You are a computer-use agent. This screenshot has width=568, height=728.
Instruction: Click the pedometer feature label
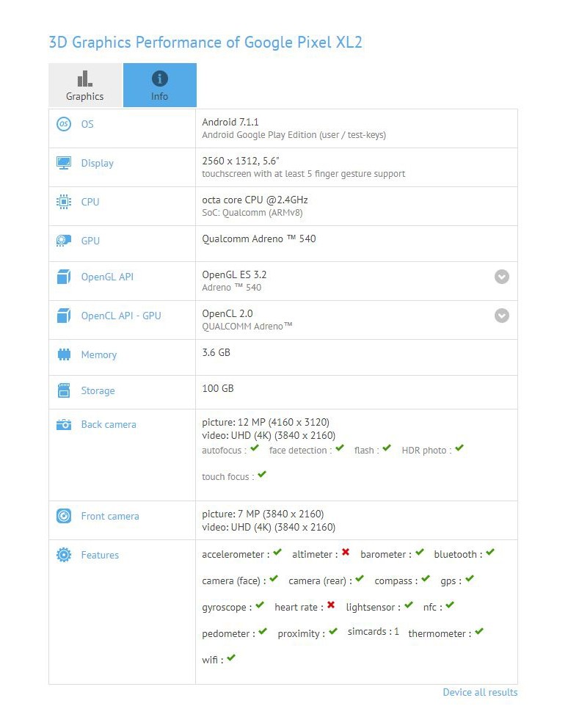(228, 634)
